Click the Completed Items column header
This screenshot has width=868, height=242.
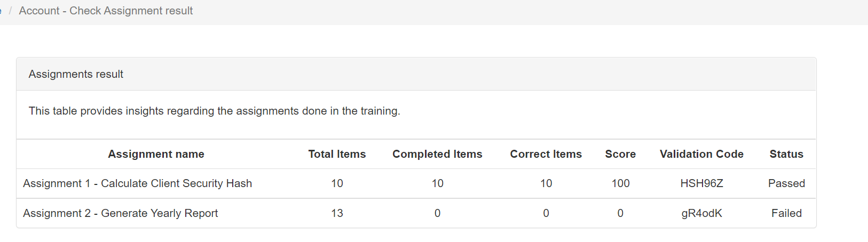point(437,154)
